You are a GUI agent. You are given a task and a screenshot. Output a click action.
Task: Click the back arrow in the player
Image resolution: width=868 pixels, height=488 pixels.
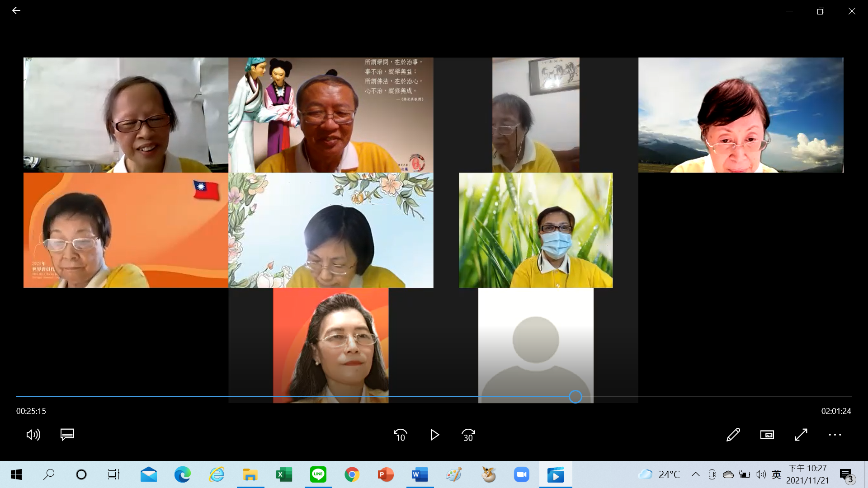tap(16, 11)
